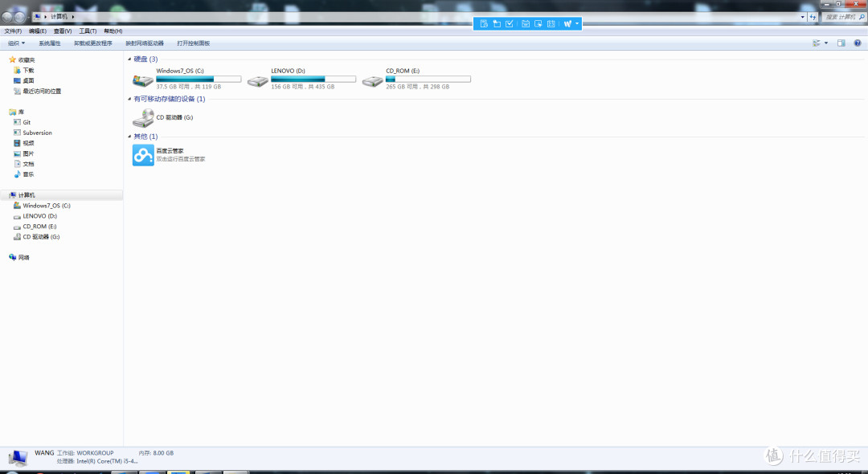
Task: Select Windows7_OS (C:) in sidebar tree
Action: [x=47, y=206]
